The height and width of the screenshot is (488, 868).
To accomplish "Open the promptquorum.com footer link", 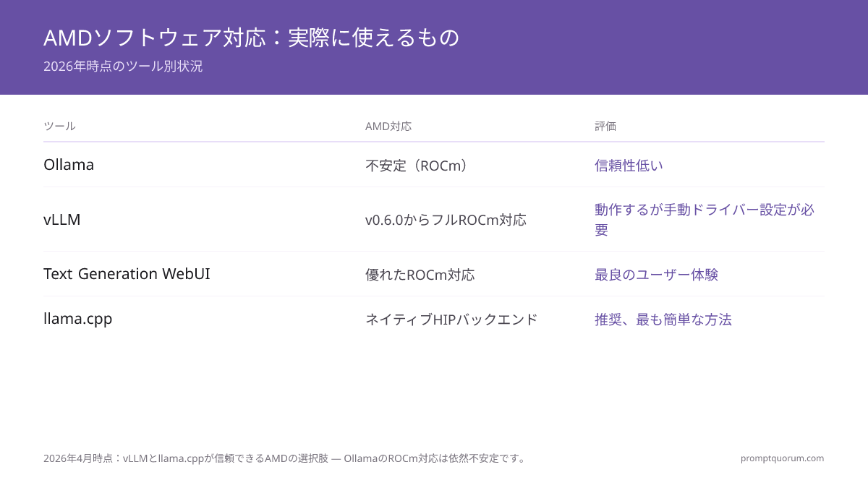I will [x=782, y=458].
